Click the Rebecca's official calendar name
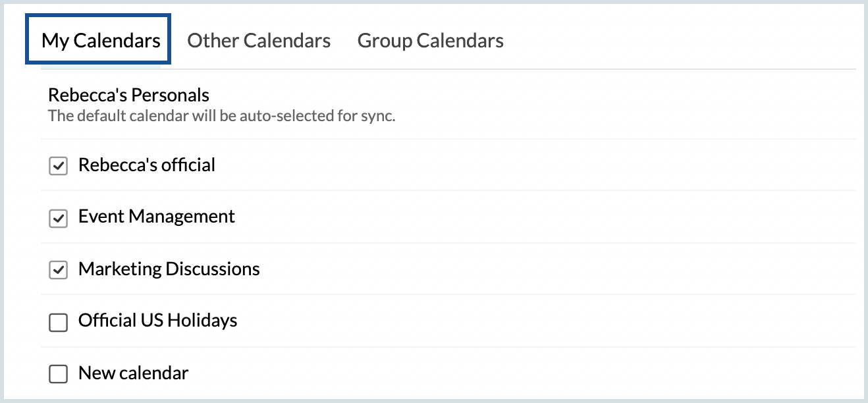This screenshot has height=403, width=868. pyautogui.click(x=146, y=165)
